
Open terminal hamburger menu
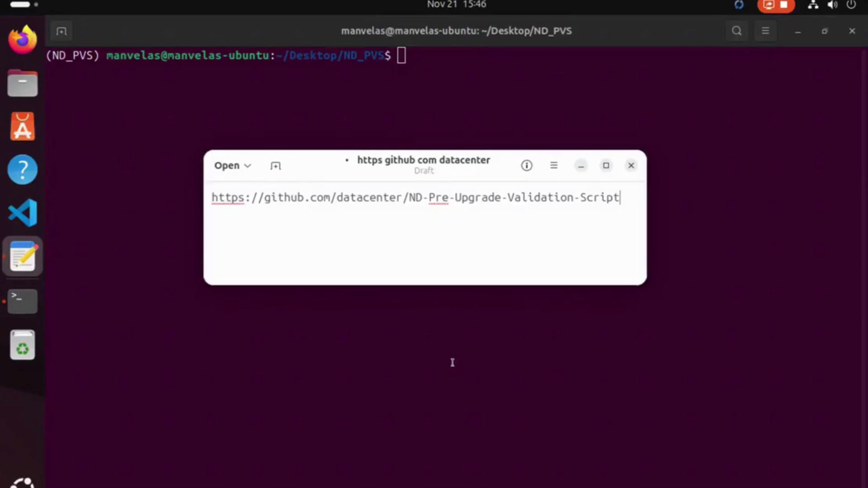[x=765, y=31]
